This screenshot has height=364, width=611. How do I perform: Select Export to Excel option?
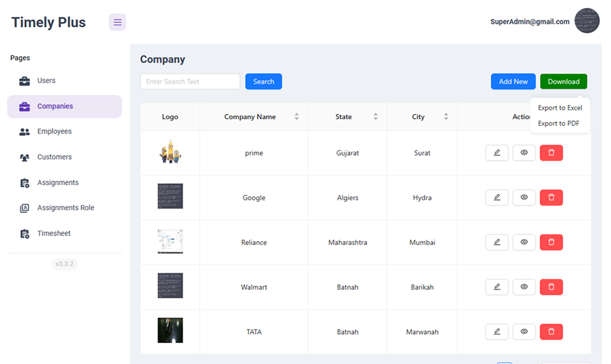point(560,108)
